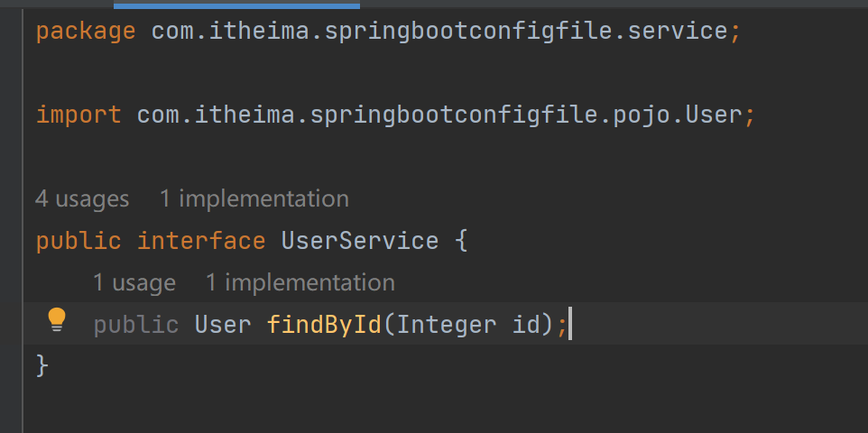Click the yellow lightbulb quick-fix icon

tap(57, 319)
